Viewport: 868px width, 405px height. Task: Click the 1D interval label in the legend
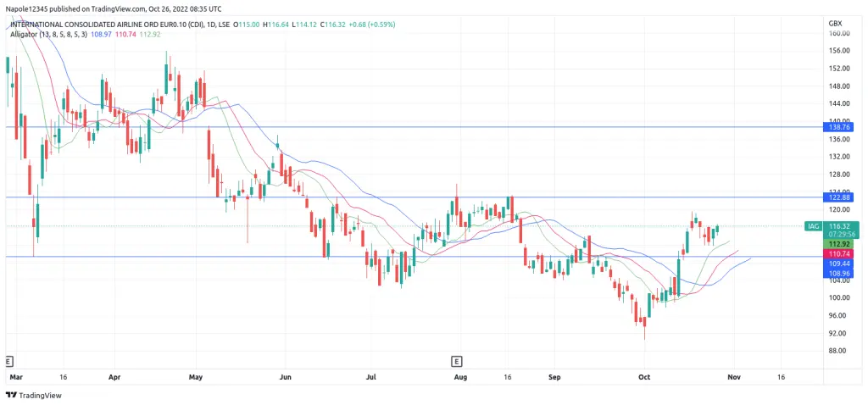(x=211, y=25)
